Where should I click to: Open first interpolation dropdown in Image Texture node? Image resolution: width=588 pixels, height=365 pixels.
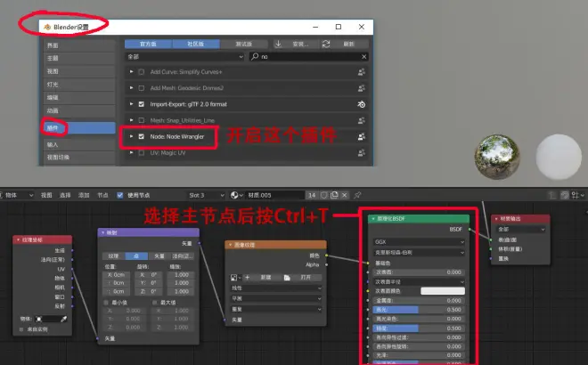click(276, 288)
